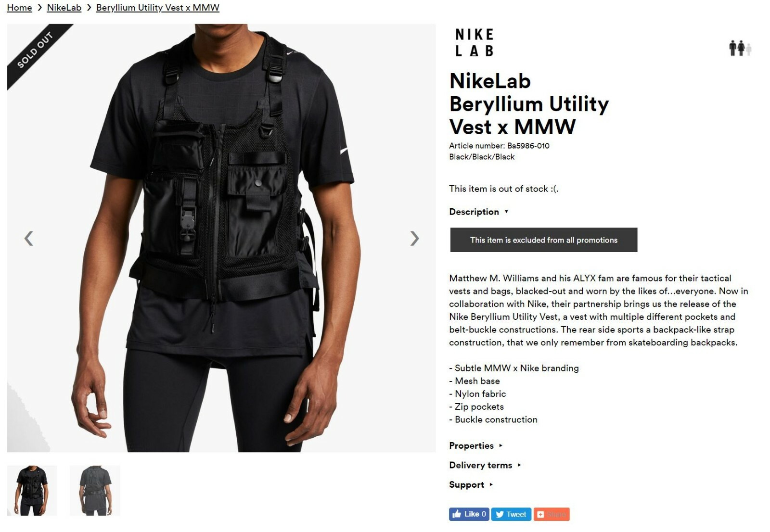Expand the Delivery terms section

[485, 465]
